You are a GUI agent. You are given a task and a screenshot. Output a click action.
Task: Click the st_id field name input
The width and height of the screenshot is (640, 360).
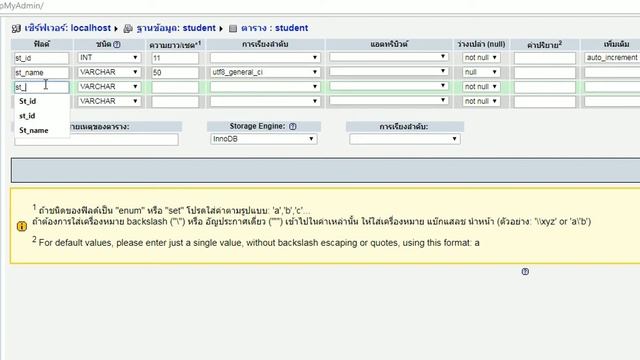pos(42,58)
